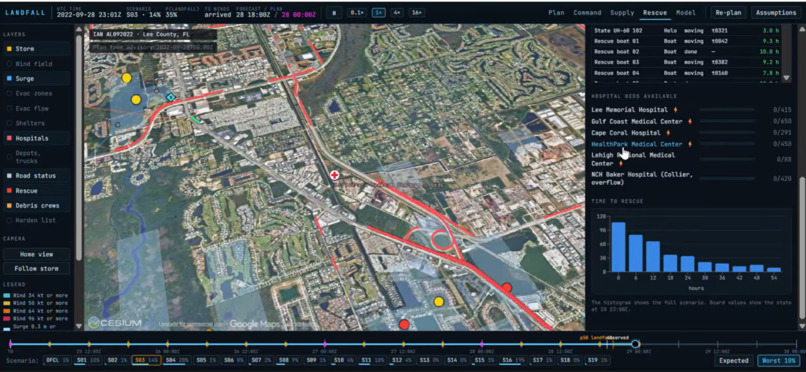Click the timeline current-time handle

(x=635, y=344)
